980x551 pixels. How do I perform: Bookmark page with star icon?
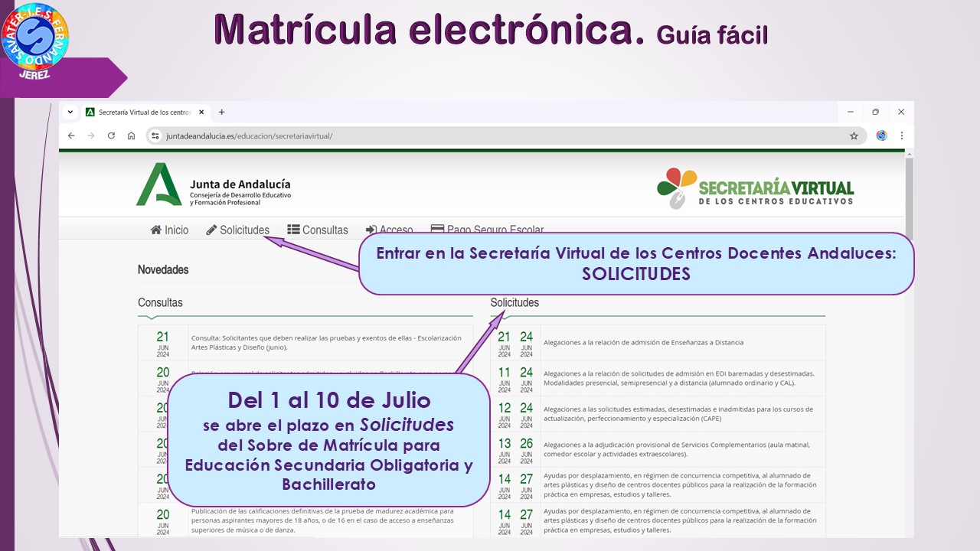point(854,135)
